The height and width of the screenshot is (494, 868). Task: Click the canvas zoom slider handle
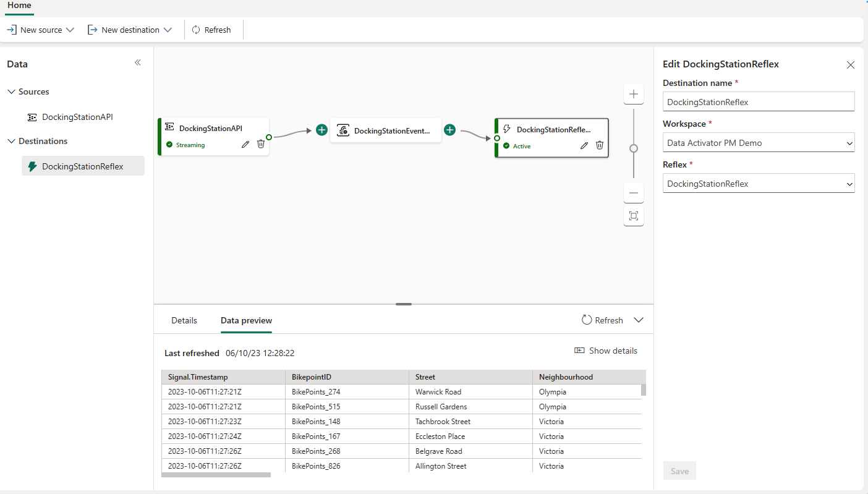(x=634, y=148)
